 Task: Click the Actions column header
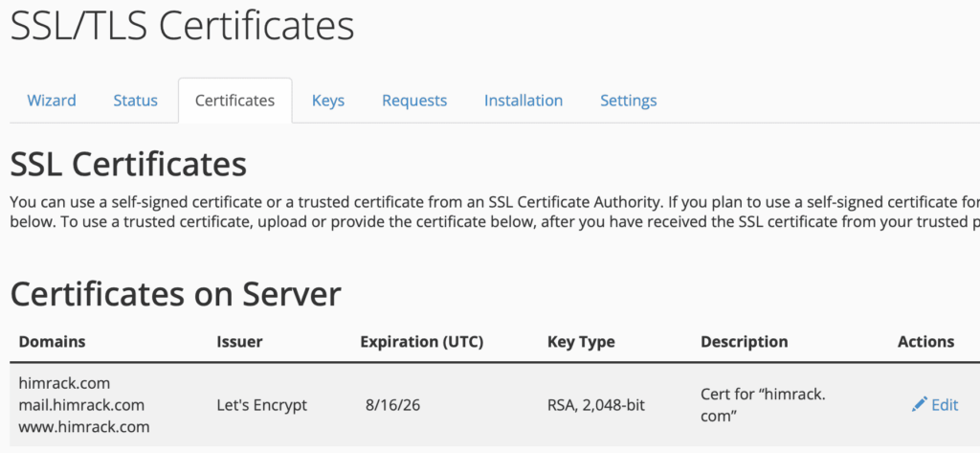pyautogui.click(x=925, y=342)
